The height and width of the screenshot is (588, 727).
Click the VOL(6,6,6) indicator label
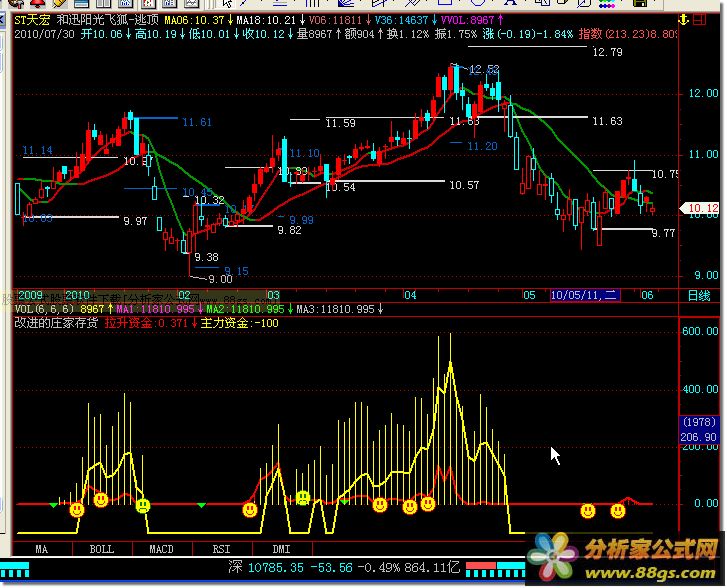43,310
